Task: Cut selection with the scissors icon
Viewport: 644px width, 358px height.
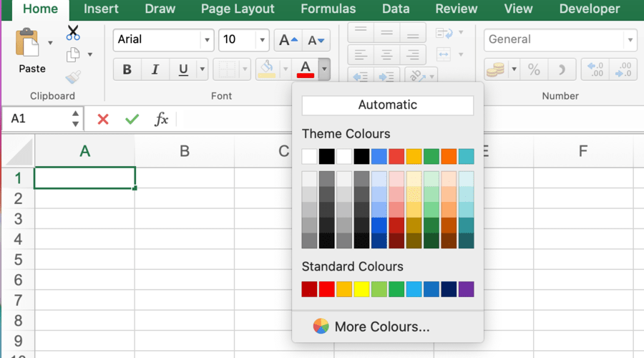Action: 73,33
